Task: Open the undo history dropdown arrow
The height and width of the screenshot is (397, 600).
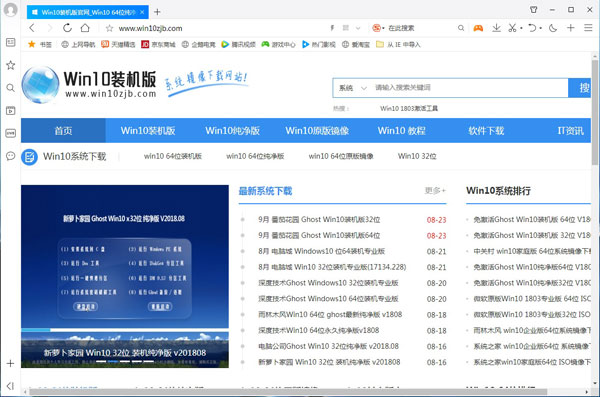Action: 541,28
